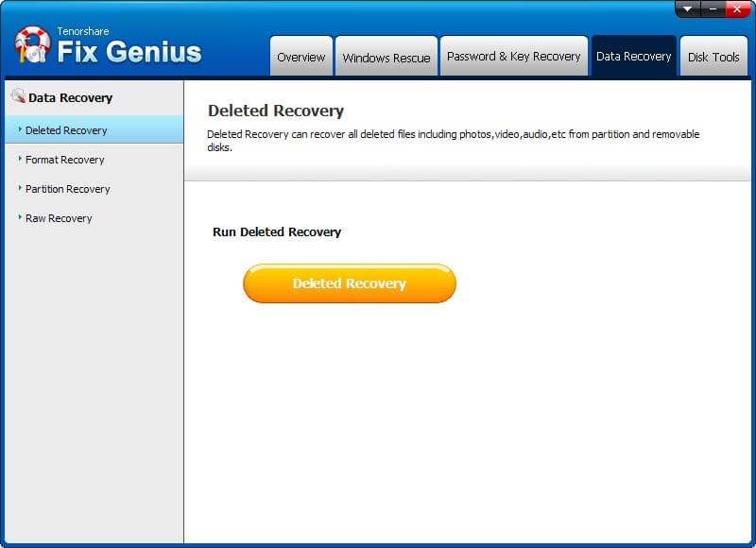This screenshot has width=756, height=548.
Task: Click the Fix Genius title text
Action: 129,52
